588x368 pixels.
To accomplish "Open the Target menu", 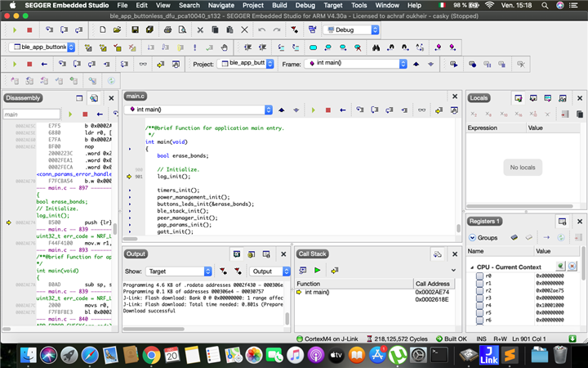I will pyautogui.click(x=333, y=5).
